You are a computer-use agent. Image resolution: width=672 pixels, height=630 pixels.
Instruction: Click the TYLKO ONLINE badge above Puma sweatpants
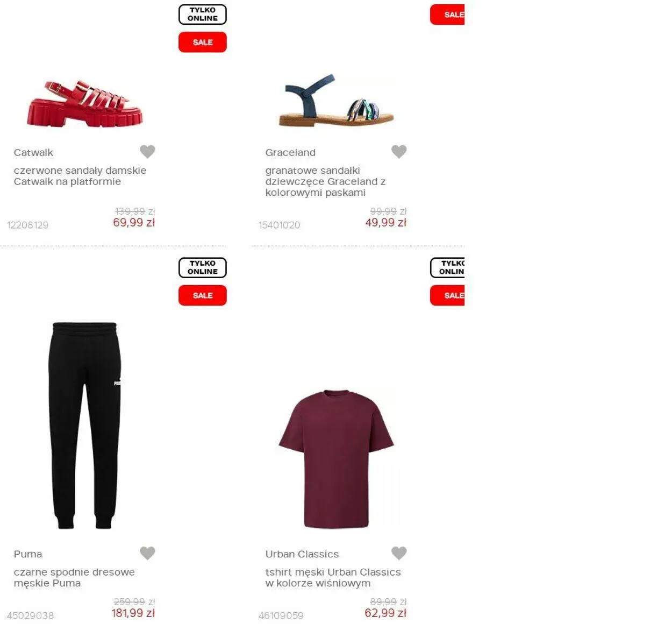[x=203, y=267]
